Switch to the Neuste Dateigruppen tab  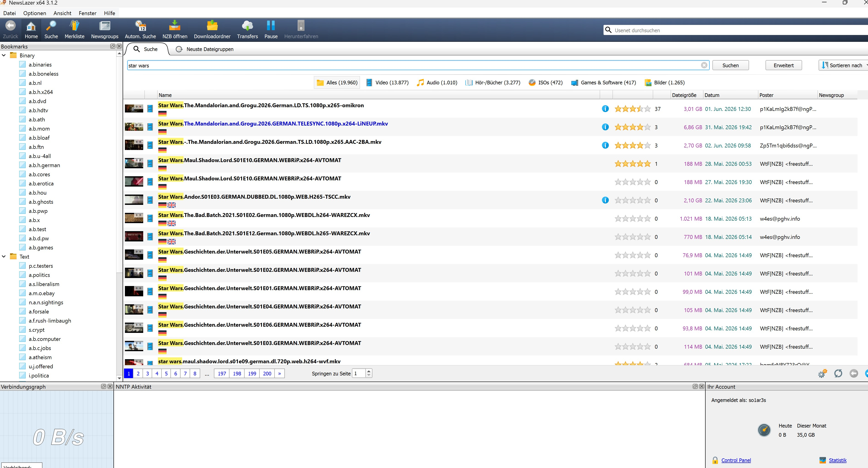[205, 49]
